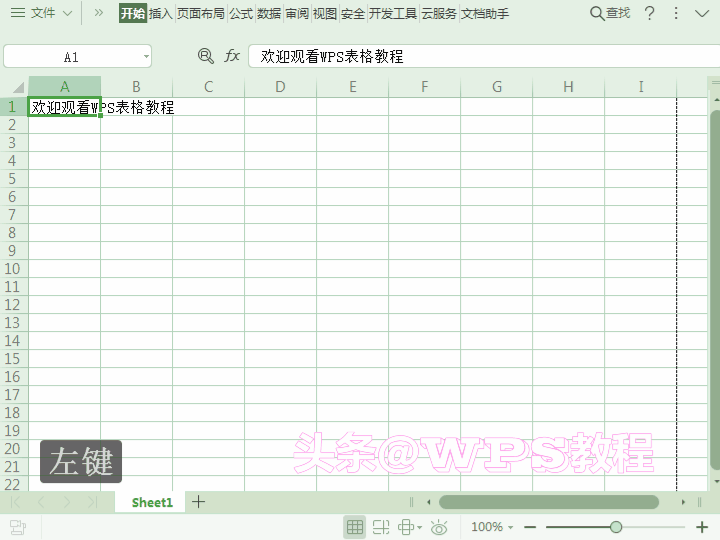Screen dimensions: 720x540
Task: Open the reading mode crosshair icon
Action: [x=406, y=527]
